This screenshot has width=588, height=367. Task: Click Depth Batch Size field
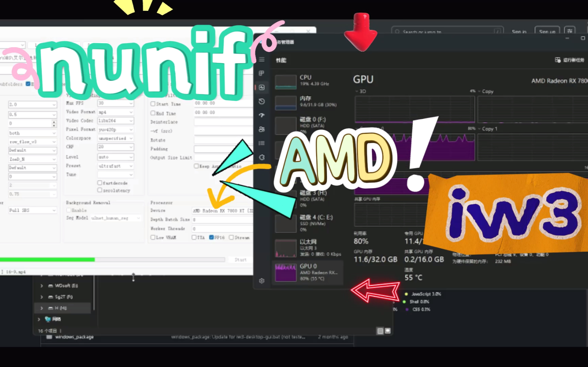click(222, 220)
